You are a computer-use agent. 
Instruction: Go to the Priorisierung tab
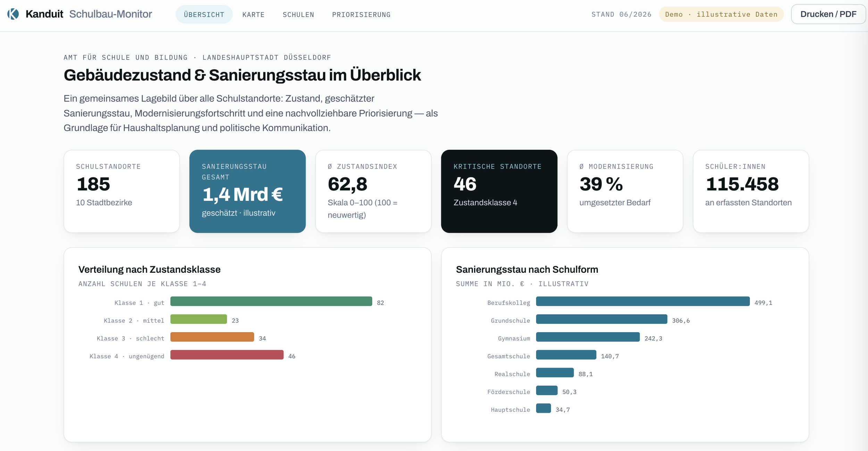[x=361, y=15]
